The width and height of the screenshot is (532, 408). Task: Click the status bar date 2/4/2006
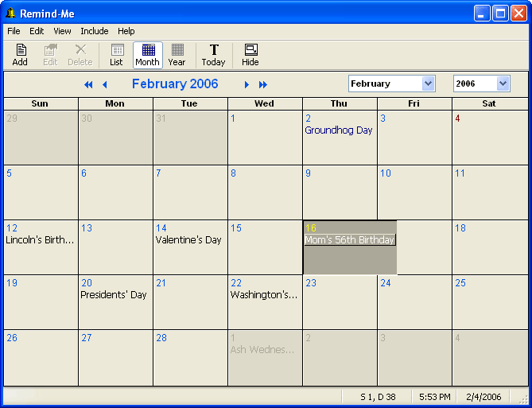tap(483, 397)
